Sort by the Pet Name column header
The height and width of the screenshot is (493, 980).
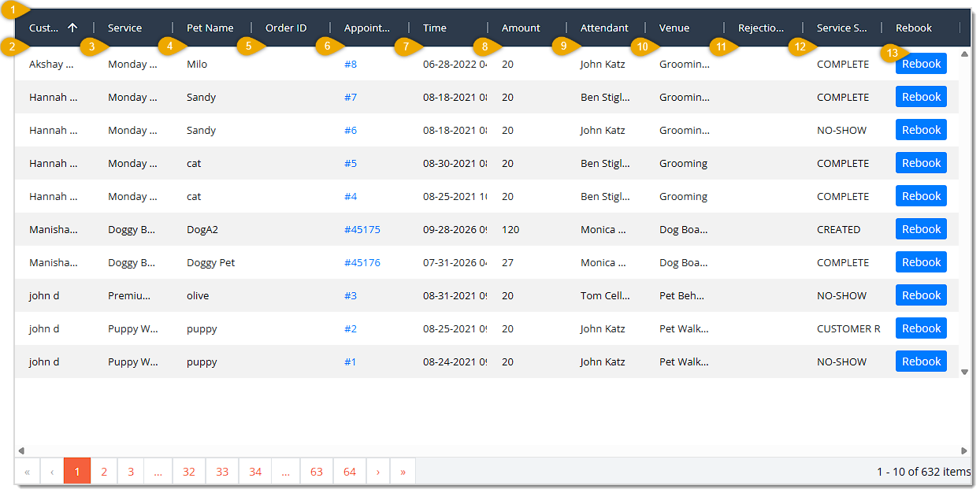click(x=210, y=28)
